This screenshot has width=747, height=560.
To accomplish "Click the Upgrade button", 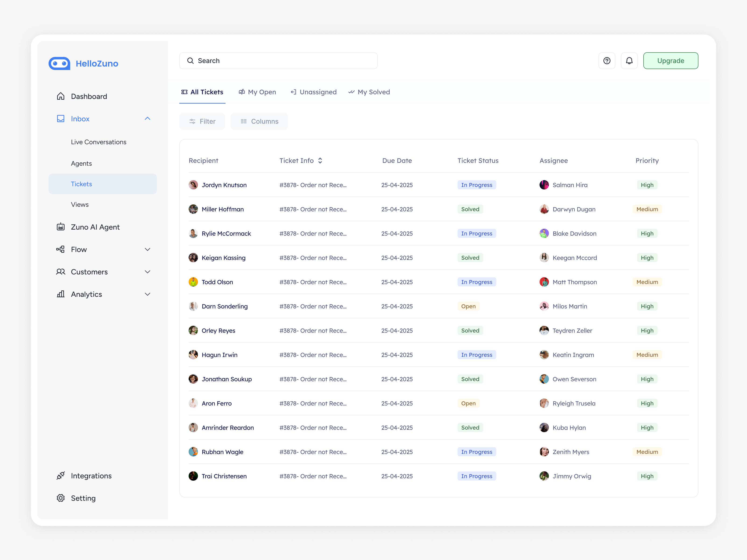I will [x=670, y=61].
